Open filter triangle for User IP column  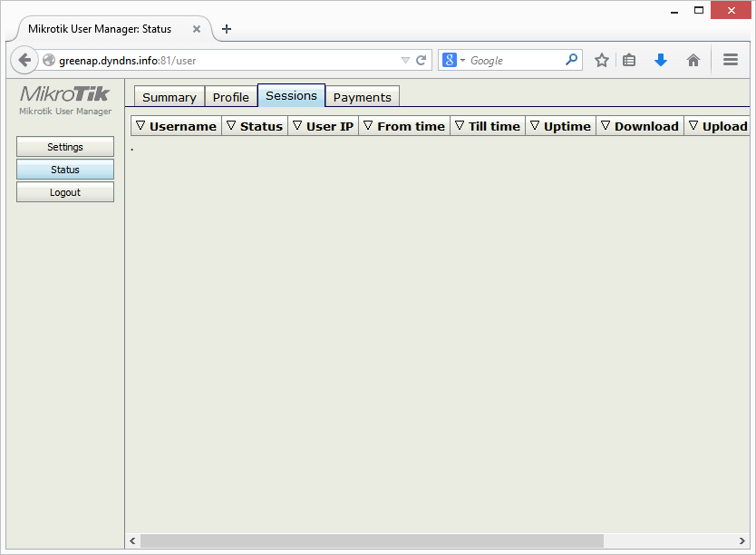point(297,125)
